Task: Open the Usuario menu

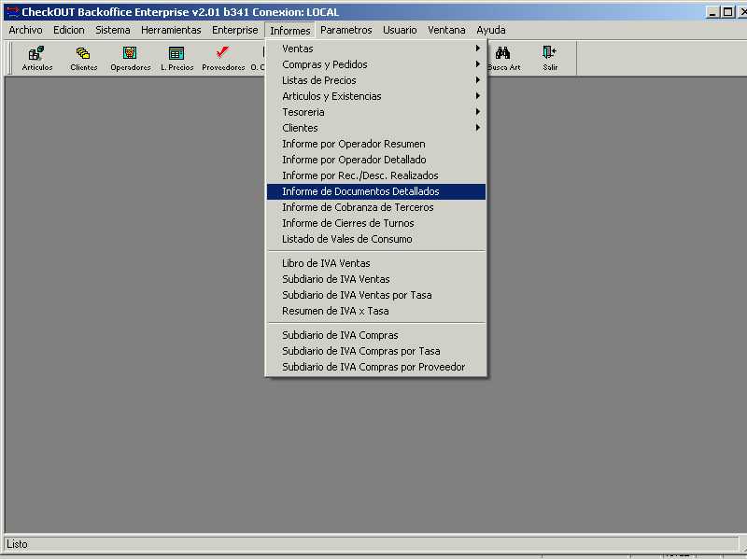Action: [x=400, y=30]
